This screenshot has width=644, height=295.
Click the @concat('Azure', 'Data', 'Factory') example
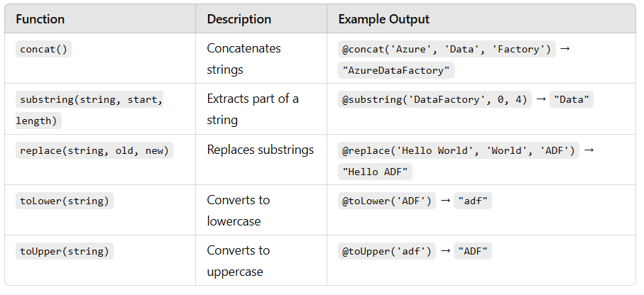pyautogui.click(x=447, y=49)
